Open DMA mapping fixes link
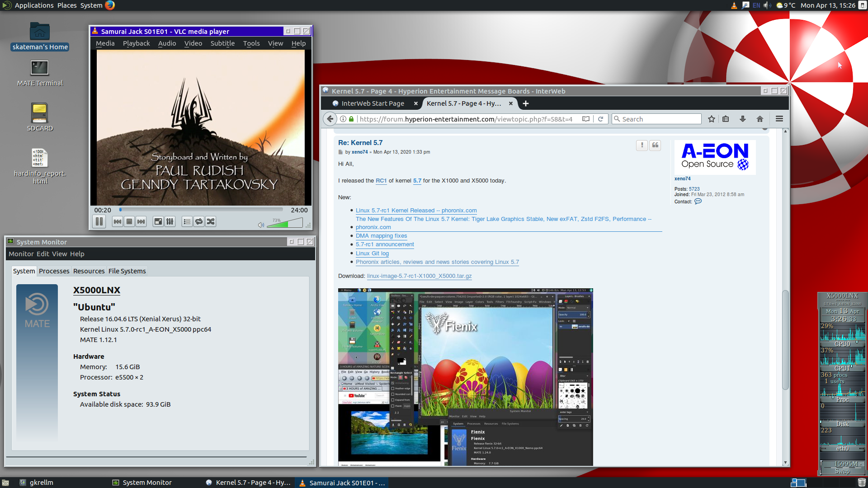The width and height of the screenshot is (868, 488). (x=381, y=236)
